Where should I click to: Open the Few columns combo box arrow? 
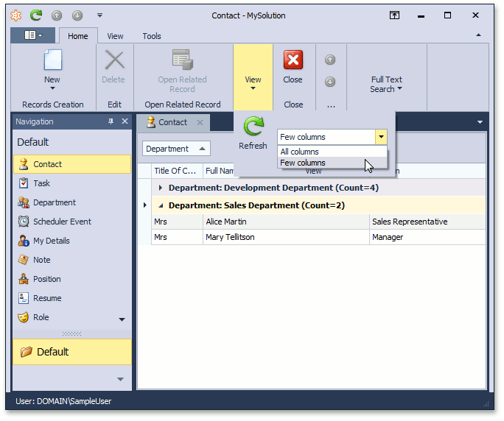(x=381, y=137)
